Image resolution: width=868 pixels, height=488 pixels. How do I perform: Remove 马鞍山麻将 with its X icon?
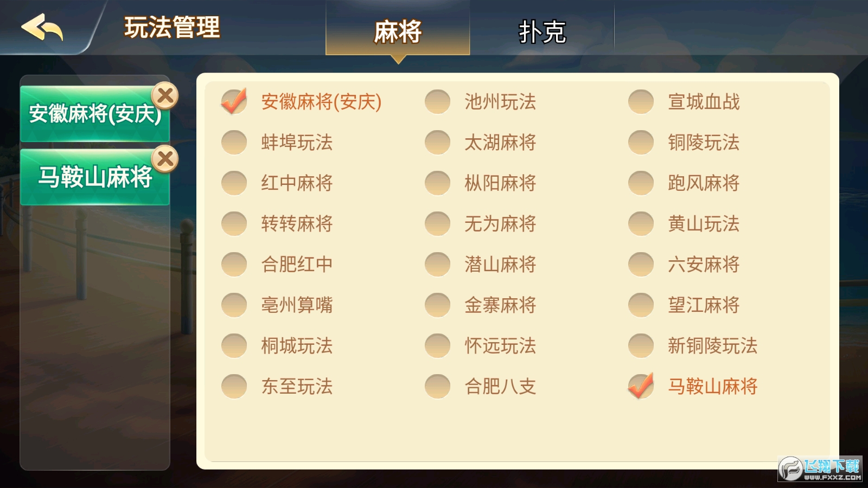(x=165, y=159)
